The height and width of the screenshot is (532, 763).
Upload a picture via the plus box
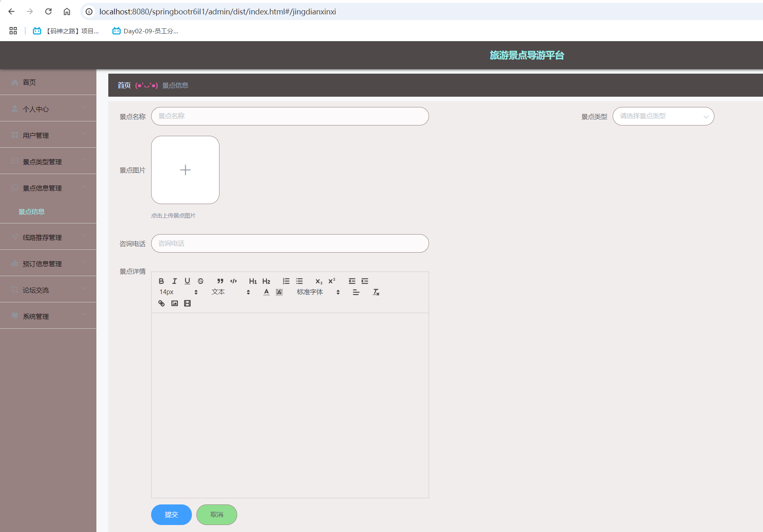pyautogui.click(x=185, y=170)
